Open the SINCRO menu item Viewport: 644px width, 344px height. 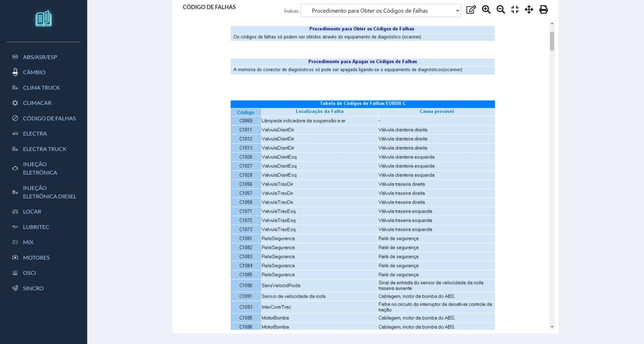tap(33, 288)
